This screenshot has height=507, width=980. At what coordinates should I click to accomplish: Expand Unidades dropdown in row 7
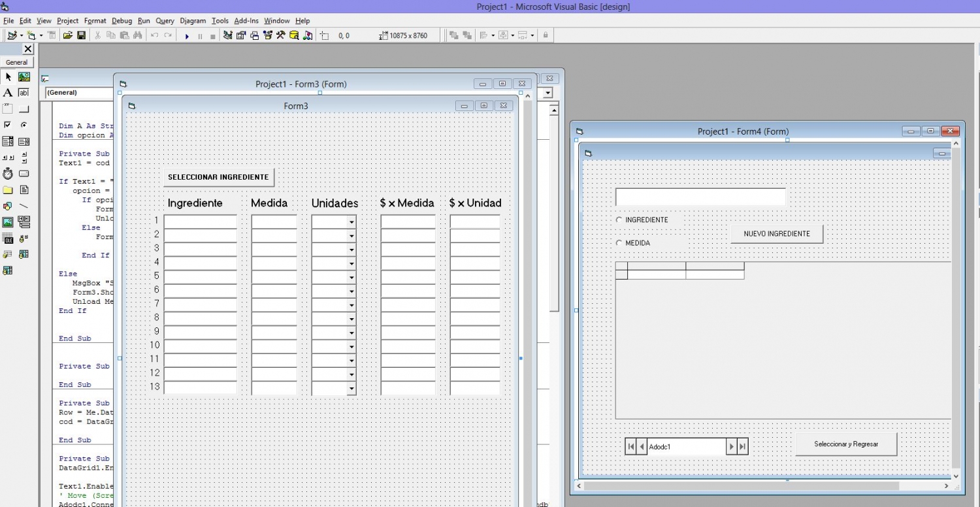[351, 305]
